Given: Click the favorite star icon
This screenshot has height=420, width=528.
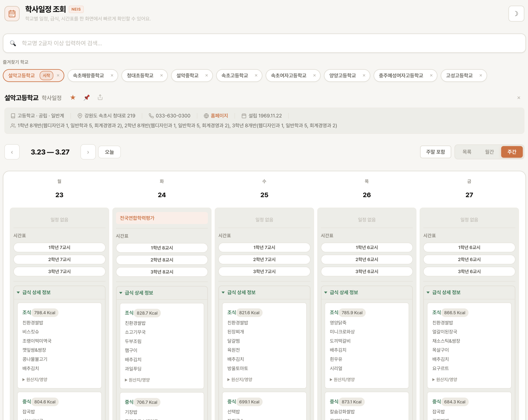Looking at the screenshot, I should pyautogui.click(x=73, y=98).
